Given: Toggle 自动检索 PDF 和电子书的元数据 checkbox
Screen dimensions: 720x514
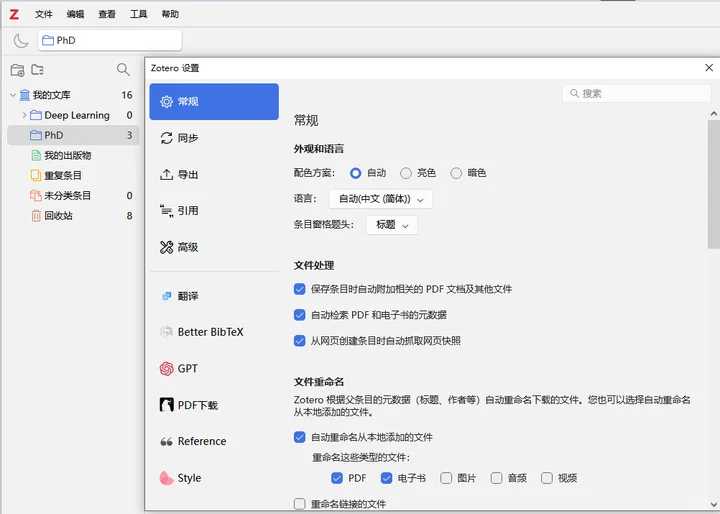Looking at the screenshot, I should pyautogui.click(x=299, y=315).
